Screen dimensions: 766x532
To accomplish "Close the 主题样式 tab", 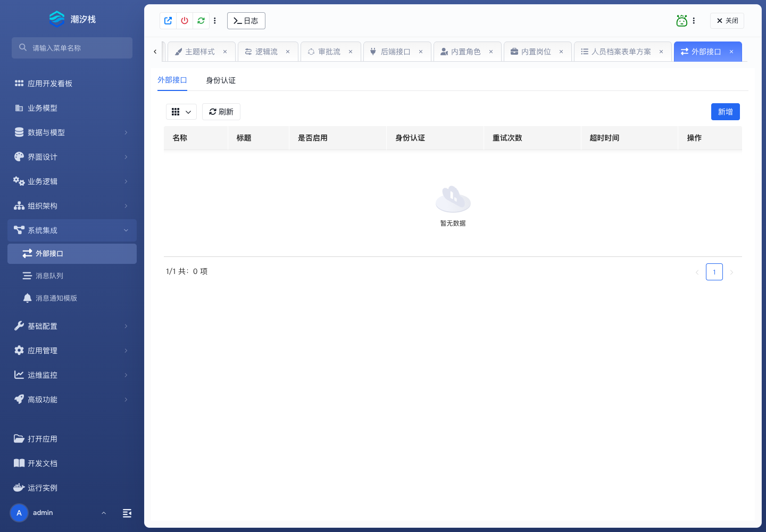I will (225, 52).
